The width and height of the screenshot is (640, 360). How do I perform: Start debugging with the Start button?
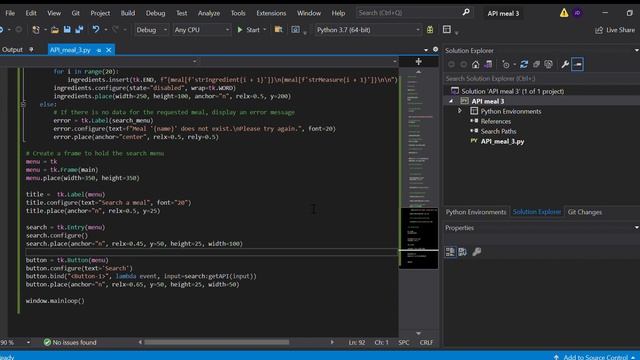click(249, 30)
